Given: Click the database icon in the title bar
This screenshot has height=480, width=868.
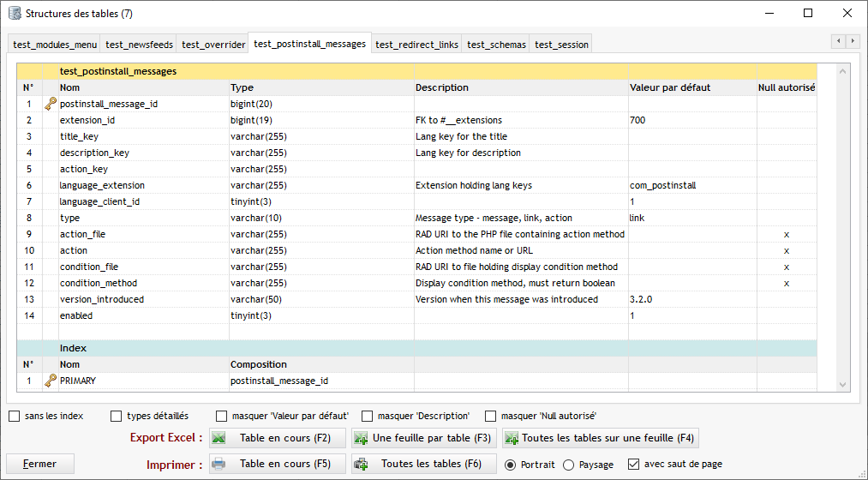Looking at the screenshot, I should pyautogui.click(x=15, y=14).
